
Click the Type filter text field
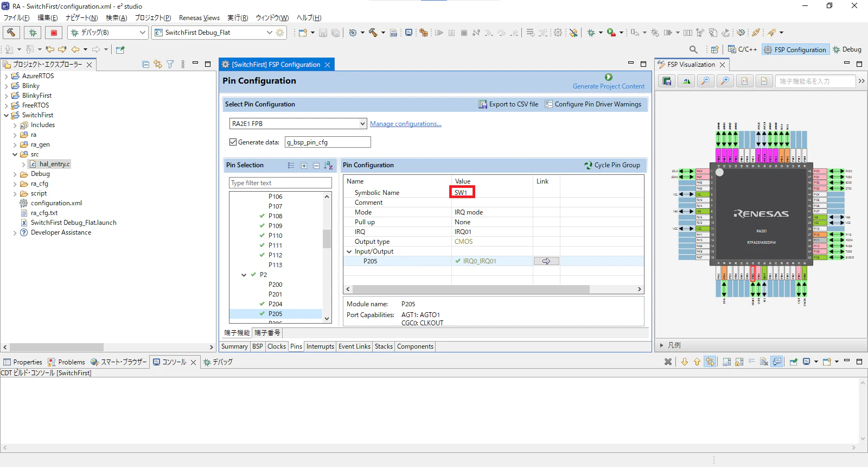click(280, 183)
